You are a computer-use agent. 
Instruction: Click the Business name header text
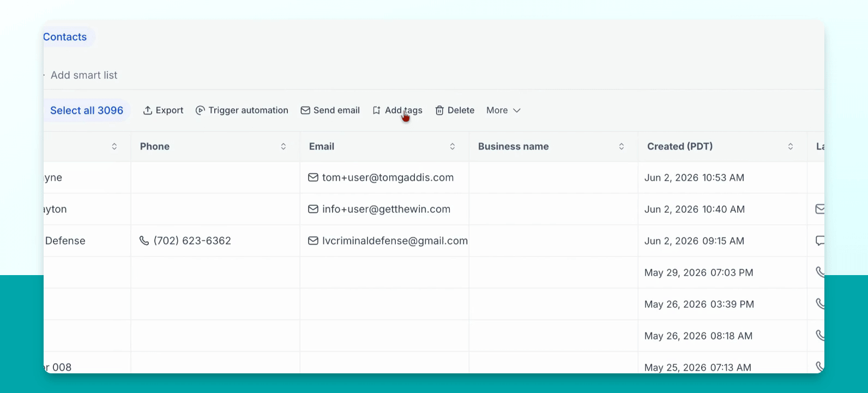[514, 146]
